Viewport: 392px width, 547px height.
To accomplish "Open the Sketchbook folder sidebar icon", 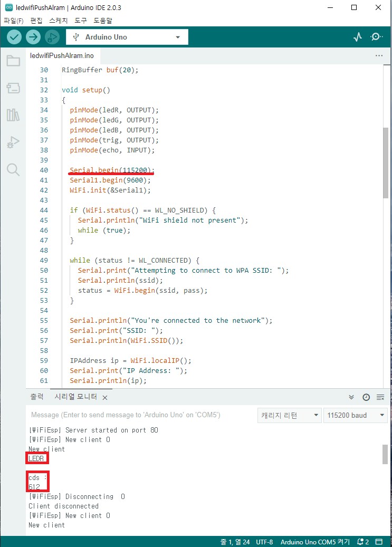I will (x=13, y=61).
